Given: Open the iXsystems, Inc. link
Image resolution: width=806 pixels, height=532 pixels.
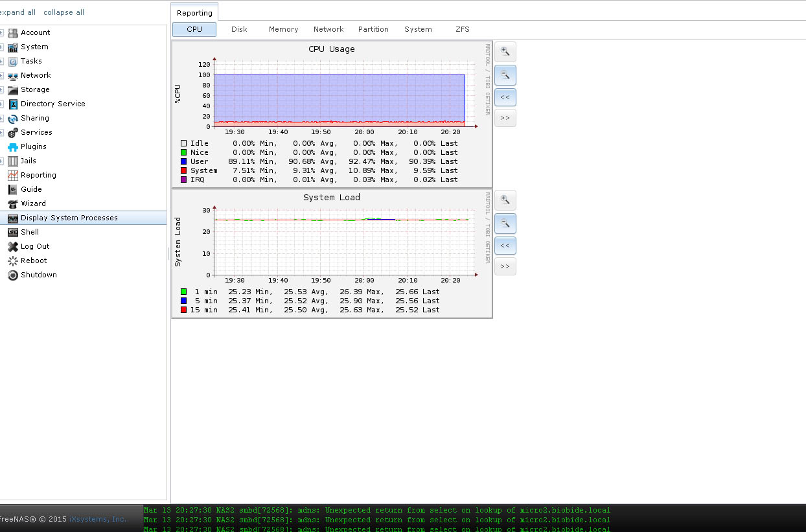Looking at the screenshot, I should point(98,519).
